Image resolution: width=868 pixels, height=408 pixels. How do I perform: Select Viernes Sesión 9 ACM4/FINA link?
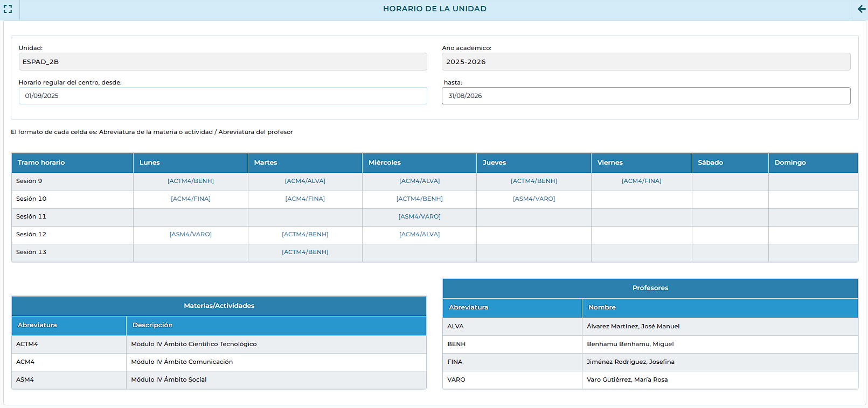[641, 181]
